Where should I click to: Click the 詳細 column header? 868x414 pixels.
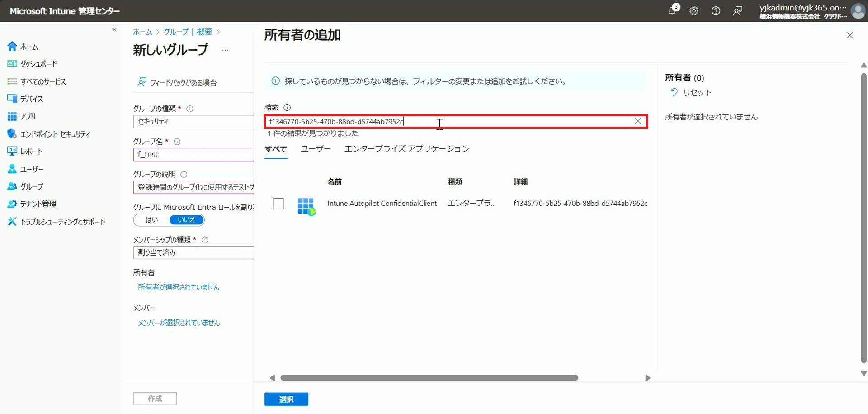pyautogui.click(x=521, y=181)
